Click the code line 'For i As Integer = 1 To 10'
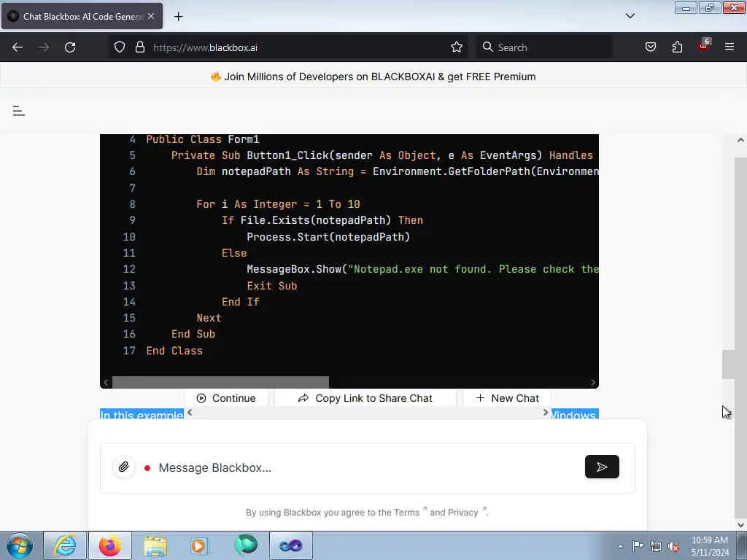The height and width of the screenshot is (560, 747). (x=278, y=204)
